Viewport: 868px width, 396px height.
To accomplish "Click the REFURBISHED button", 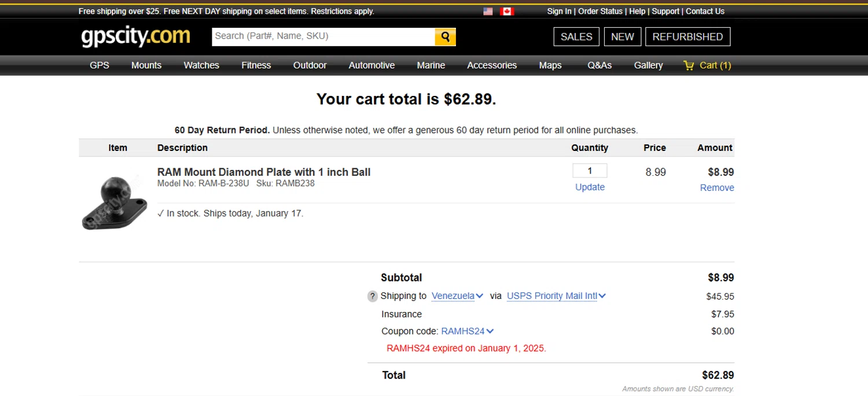I will tap(687, 36).
